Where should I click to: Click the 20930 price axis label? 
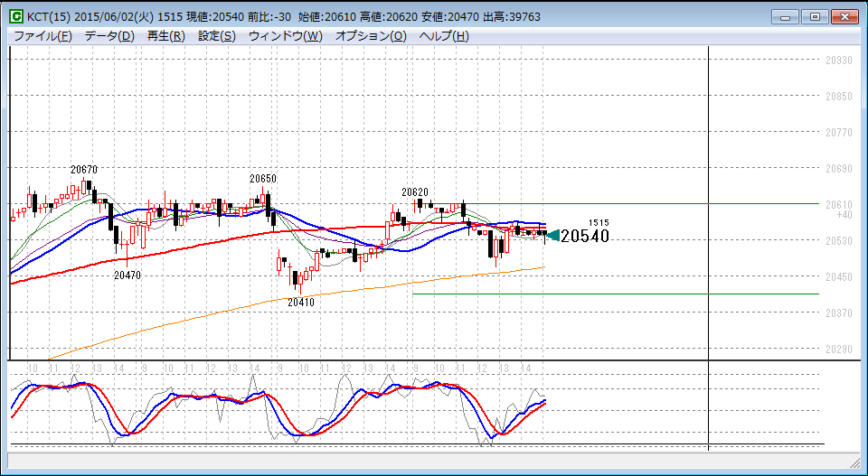(839, 61)
